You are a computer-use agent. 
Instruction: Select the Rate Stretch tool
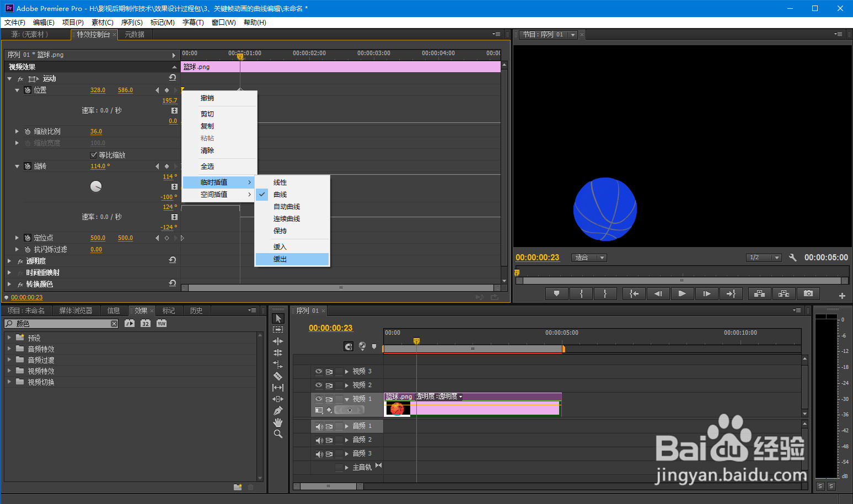tap(278, 364)
